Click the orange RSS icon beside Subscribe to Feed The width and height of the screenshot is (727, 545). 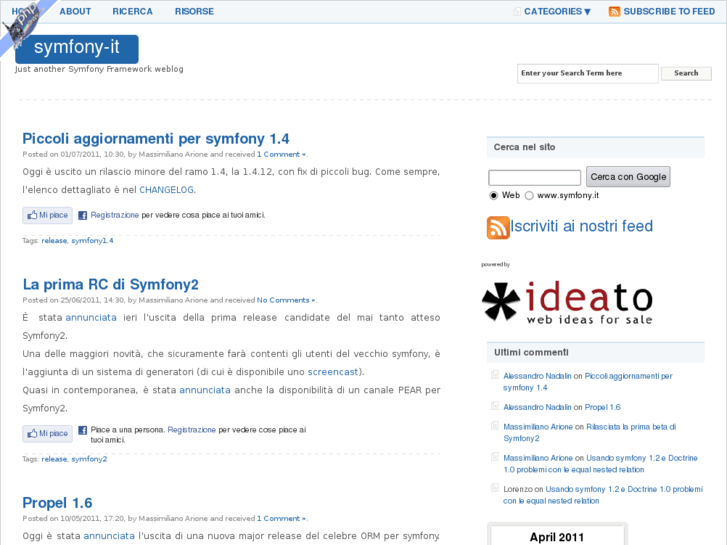pos(614,12)
